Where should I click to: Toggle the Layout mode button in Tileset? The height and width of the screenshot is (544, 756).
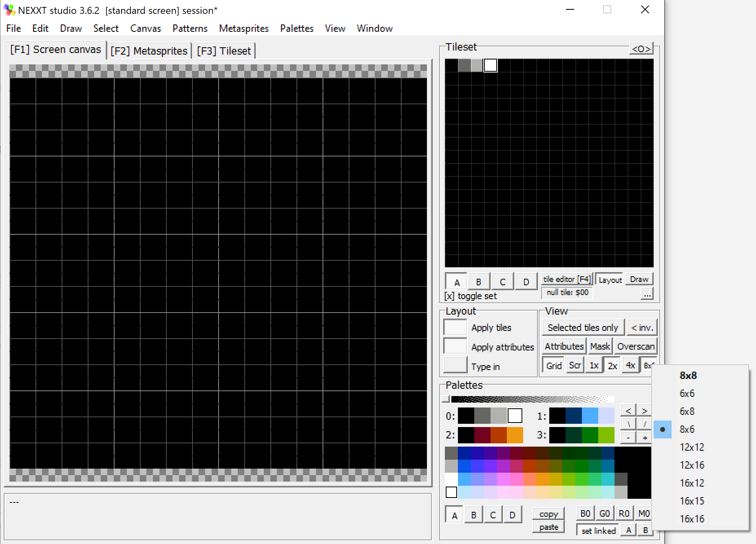610,280
